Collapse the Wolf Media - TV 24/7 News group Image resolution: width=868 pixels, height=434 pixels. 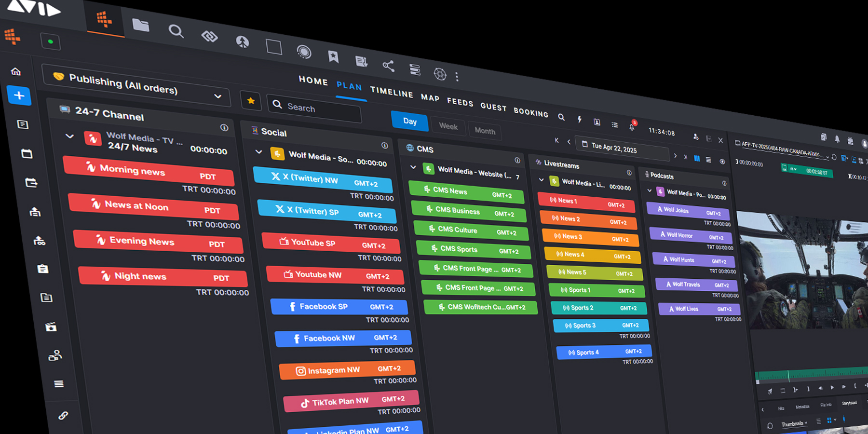[69, 136]
